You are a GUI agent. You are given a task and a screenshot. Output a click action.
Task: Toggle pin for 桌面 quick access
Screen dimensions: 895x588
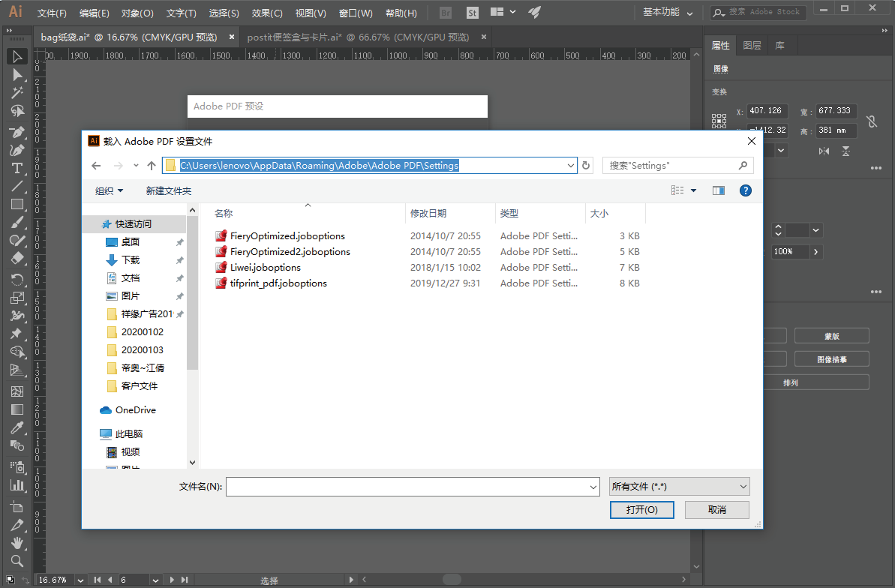180,242
